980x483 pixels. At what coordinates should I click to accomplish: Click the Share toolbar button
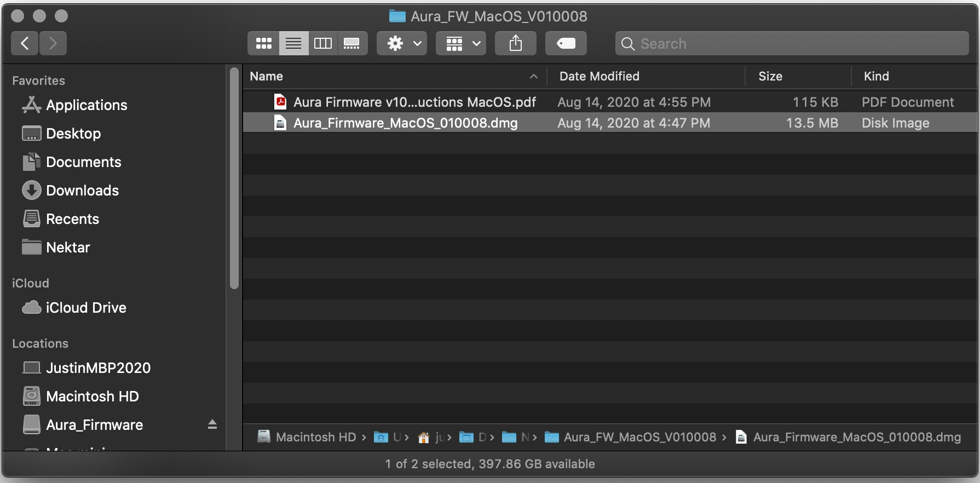coord(516,43)
